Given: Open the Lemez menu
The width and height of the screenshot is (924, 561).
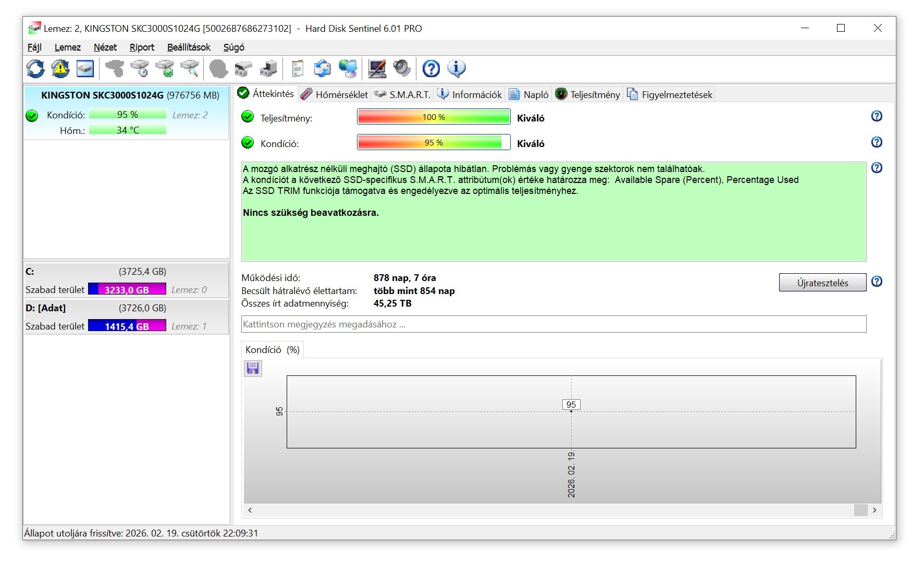Looking at the screenshot, I should coord(68,47).
